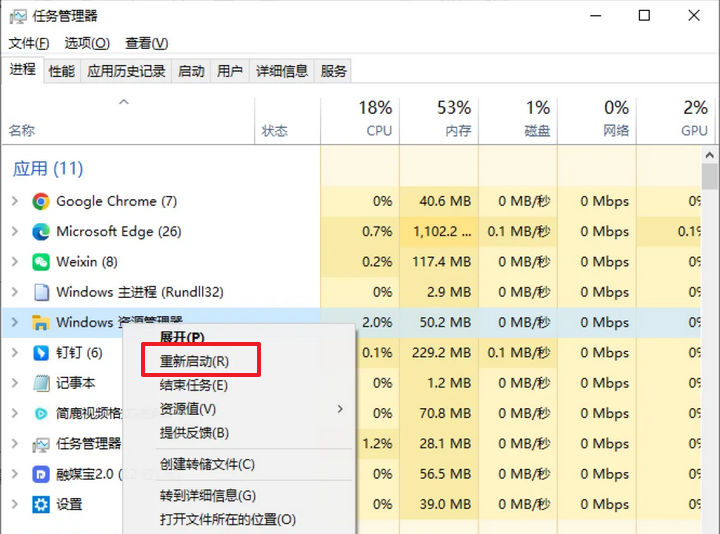This screenshot has width=720, height=534.
Task: Switch to the 性能 tab
Action: point(62,71)
